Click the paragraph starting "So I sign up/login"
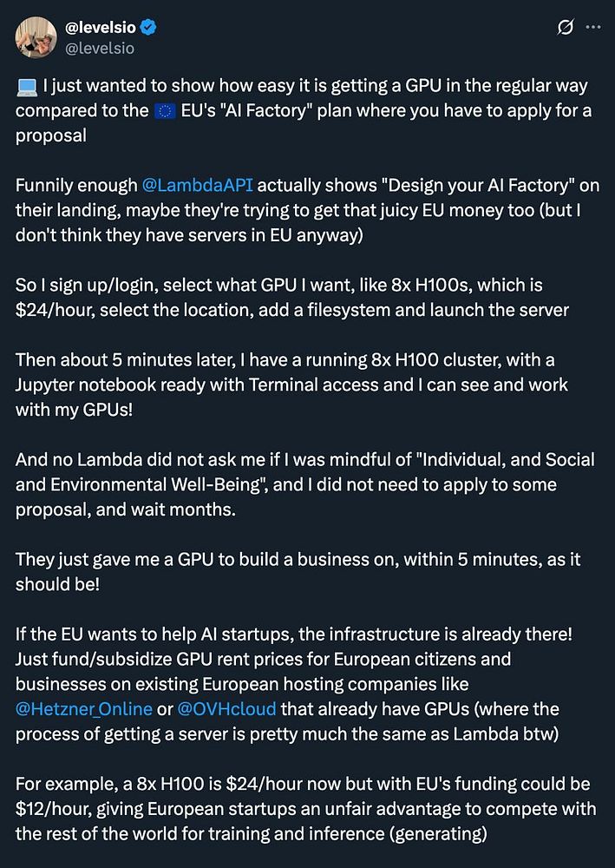The image size is (615, 868). [292, 297]
